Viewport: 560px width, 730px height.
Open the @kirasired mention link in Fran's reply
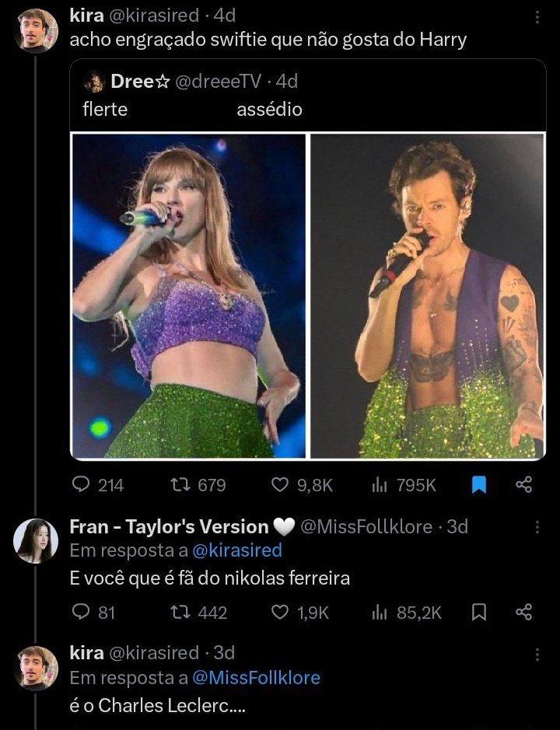pyautogui.click(x=236, y=550)
